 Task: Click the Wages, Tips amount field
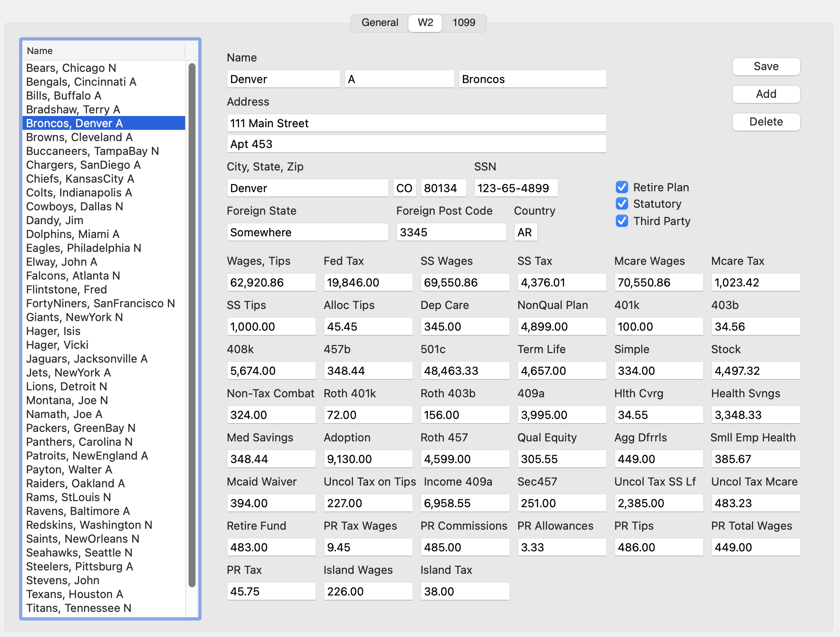(271, 282)
